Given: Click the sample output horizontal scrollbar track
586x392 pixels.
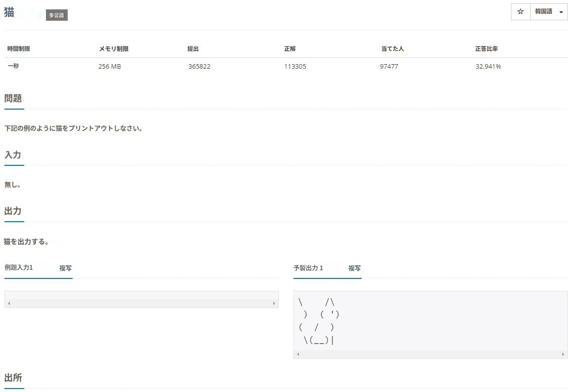Looking at the screenshot, I should [x=430, y=354].
